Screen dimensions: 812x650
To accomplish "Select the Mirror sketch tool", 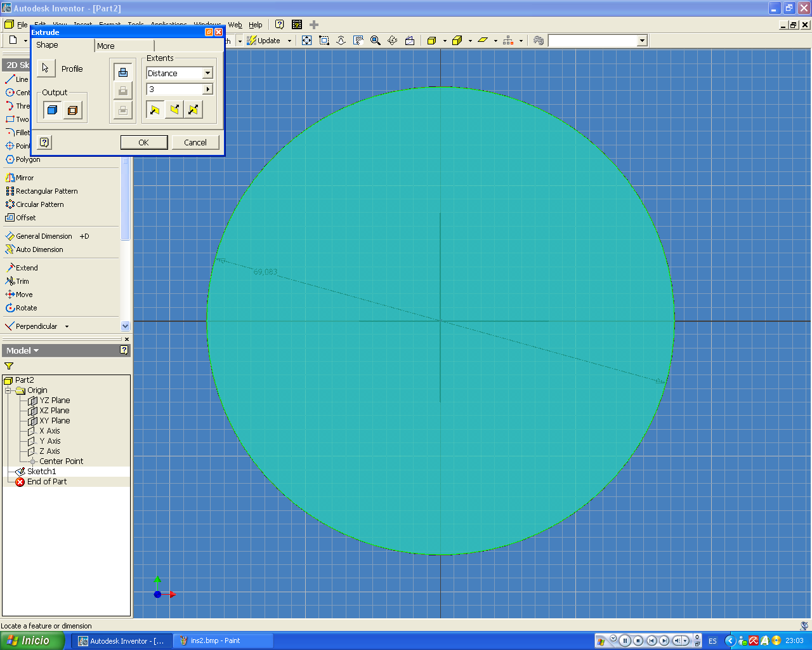I will point(20,178).
